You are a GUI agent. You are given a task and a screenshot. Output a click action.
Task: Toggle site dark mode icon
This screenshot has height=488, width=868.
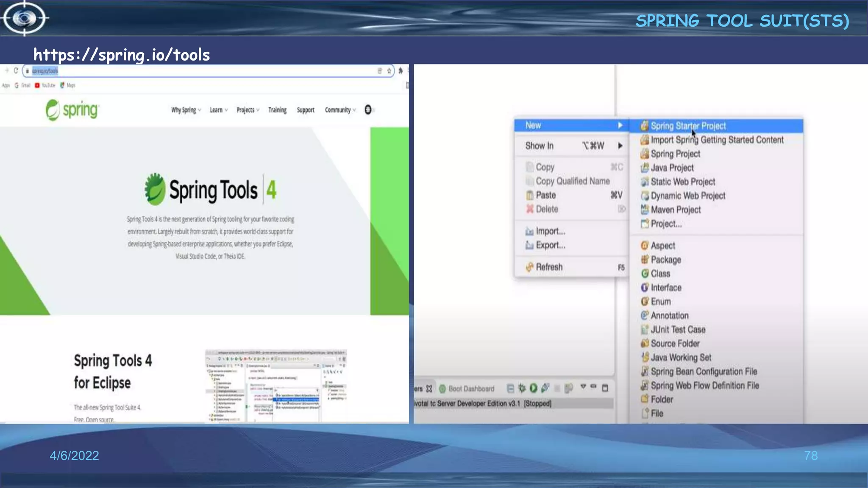click(x=368, y=110)
